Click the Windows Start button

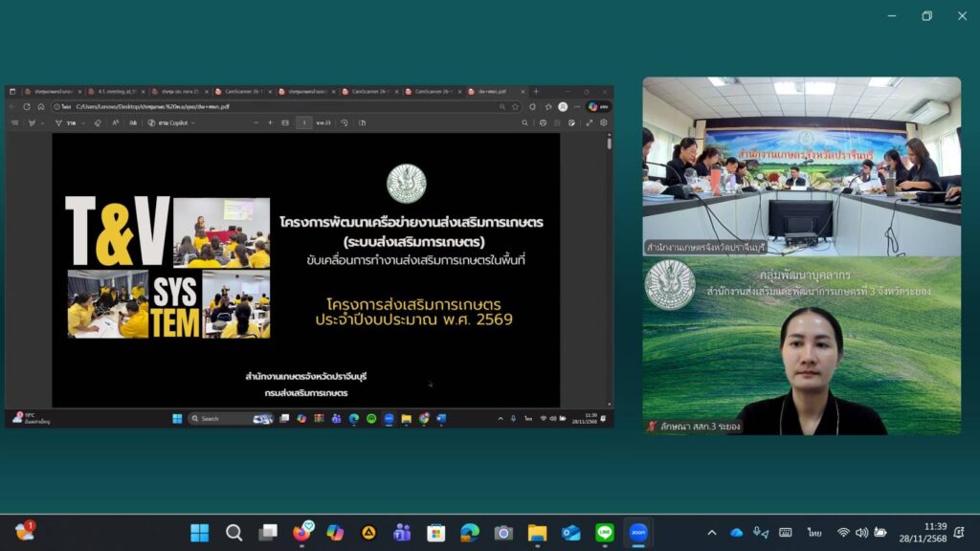200,533
